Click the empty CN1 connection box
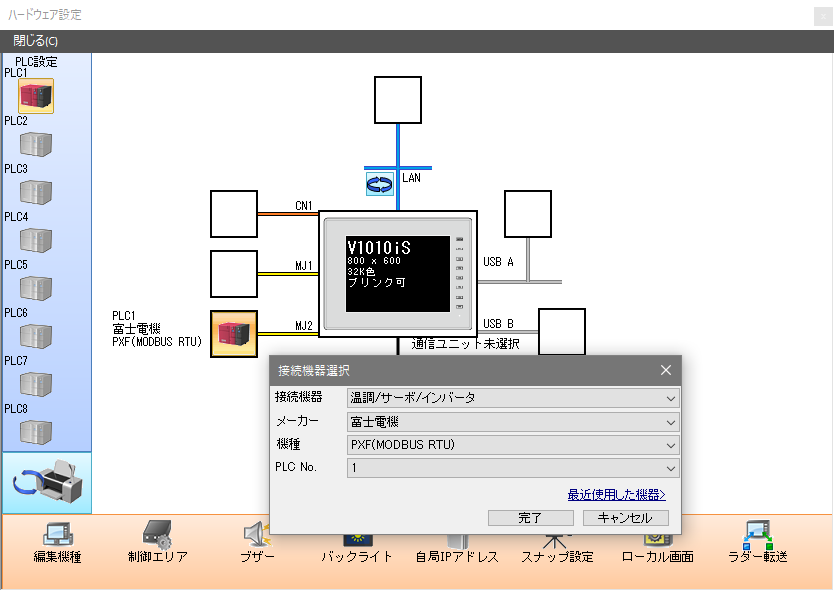The height and width of the screenshot is (591, 834). click(234, 214)
